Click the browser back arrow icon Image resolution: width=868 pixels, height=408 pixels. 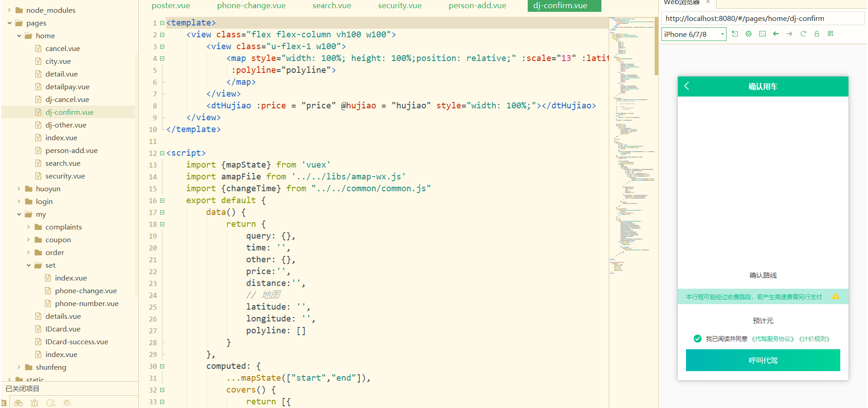click(776, 34)
